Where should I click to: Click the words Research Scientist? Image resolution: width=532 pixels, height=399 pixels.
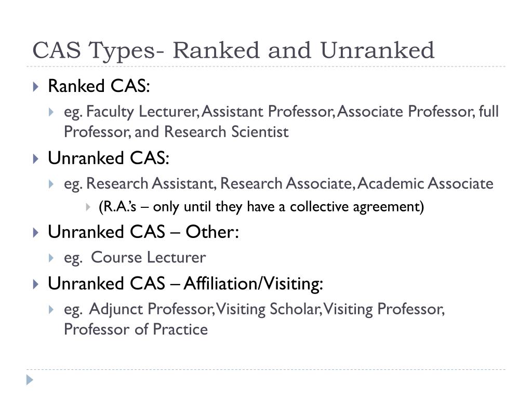(227, 132)
